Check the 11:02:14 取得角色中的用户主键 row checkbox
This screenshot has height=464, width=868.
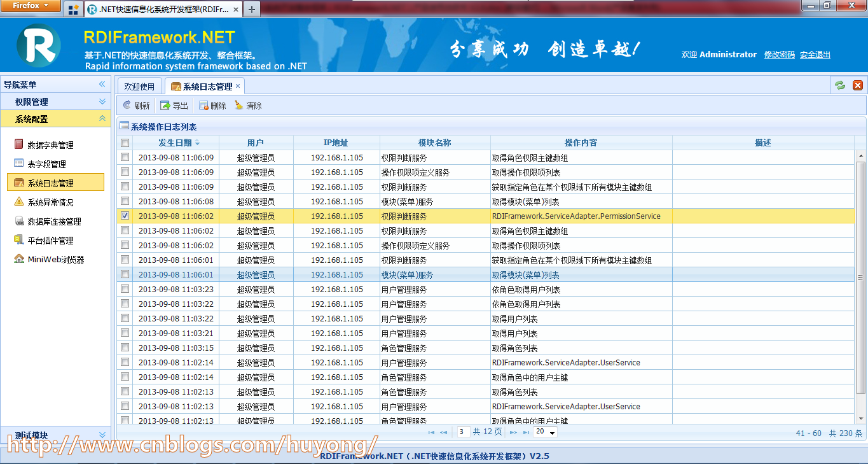pos(125,377)
